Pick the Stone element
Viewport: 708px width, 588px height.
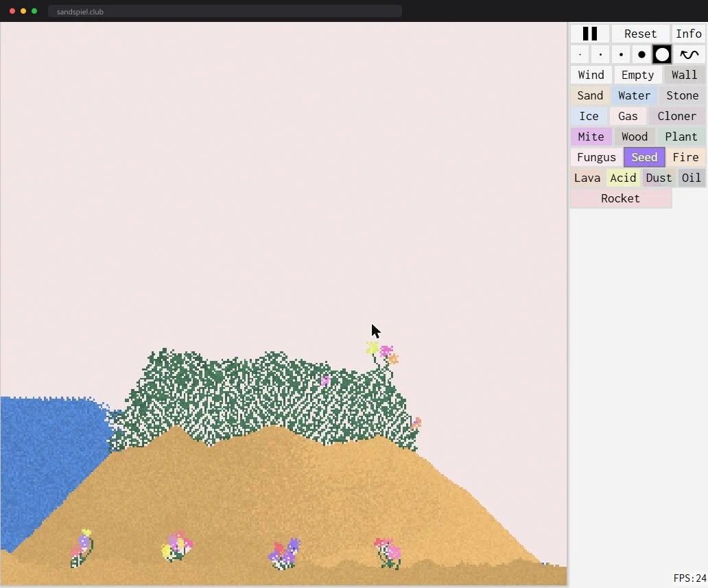(682, 96)
